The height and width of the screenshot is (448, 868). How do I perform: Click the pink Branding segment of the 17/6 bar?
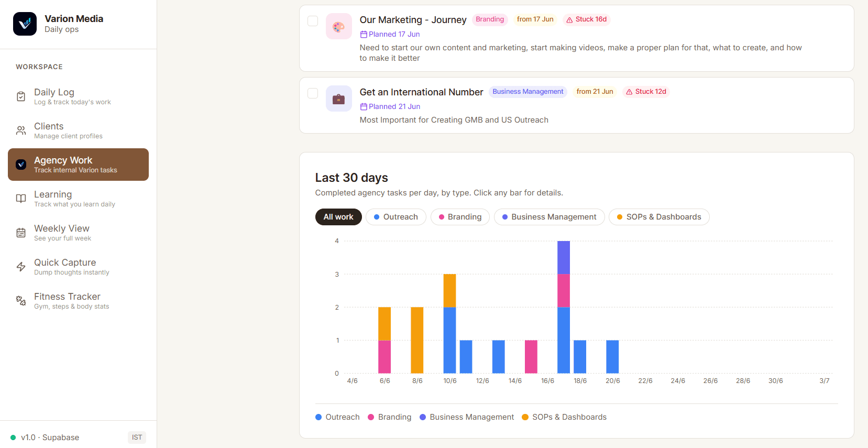click(x=564, y=291)
